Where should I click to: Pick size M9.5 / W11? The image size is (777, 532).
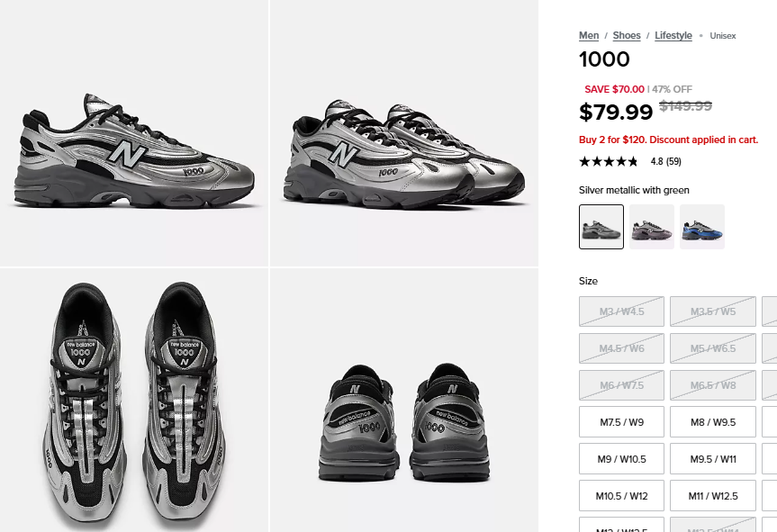(713, 459)
